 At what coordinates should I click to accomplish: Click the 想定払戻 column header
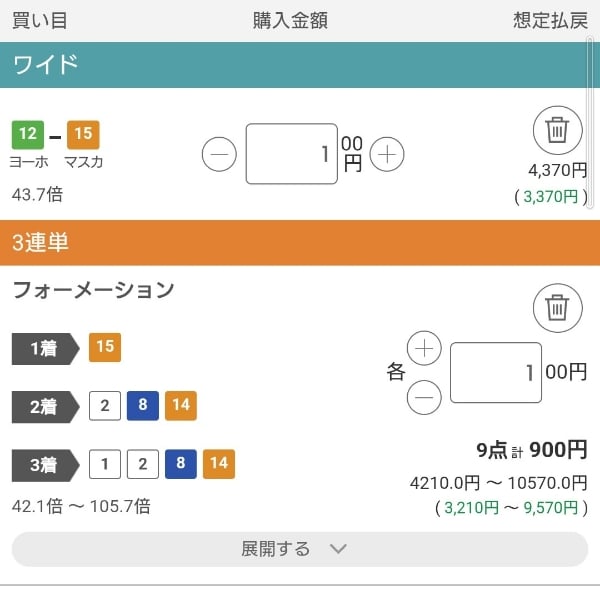click(x=550, y=20)
